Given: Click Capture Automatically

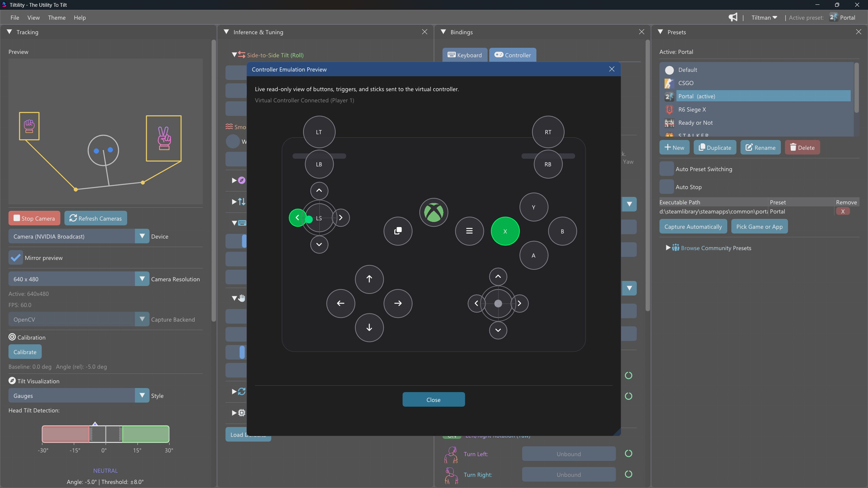Looking at the screenshot, I should 693,226.
